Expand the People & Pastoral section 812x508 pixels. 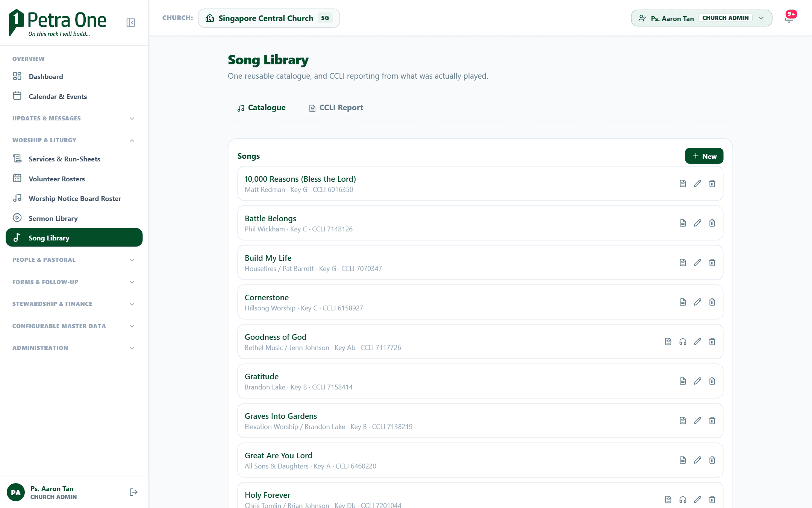74,260
